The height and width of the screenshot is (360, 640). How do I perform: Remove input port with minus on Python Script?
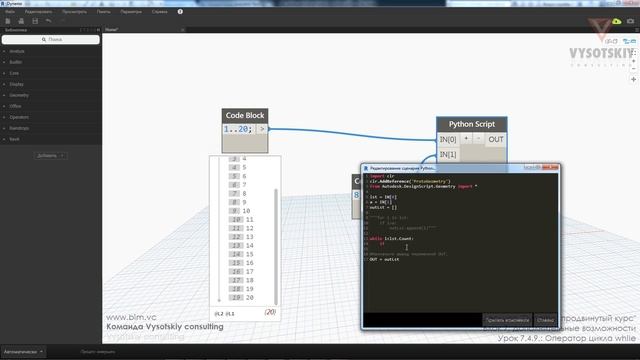478,139
